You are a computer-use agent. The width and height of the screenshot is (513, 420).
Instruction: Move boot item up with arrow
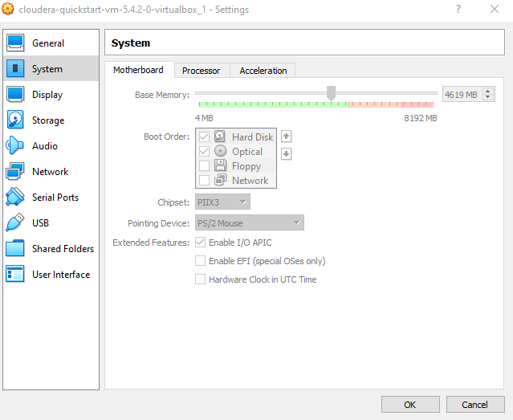coord(287,137)
